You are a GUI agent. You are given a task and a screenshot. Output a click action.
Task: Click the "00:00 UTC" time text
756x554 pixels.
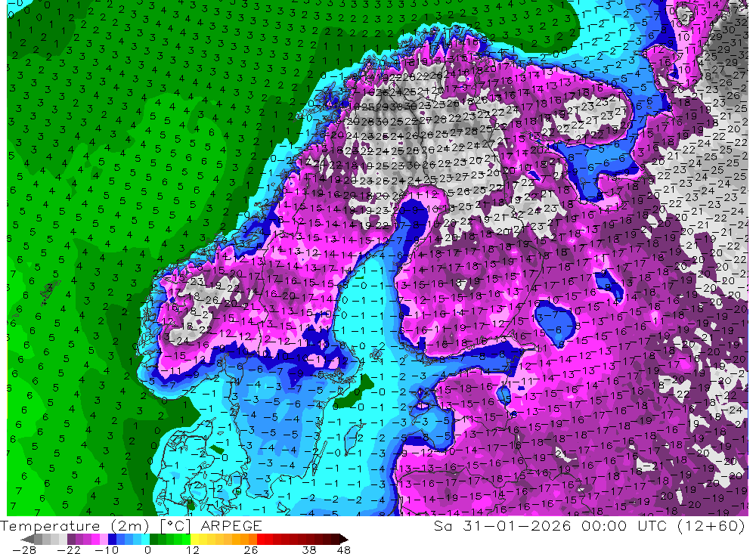click(626, 526)
